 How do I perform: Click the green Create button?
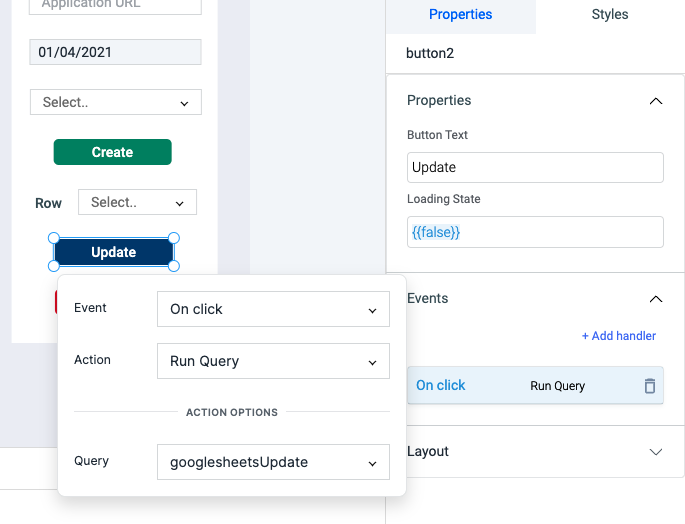[x=113, y=152]
